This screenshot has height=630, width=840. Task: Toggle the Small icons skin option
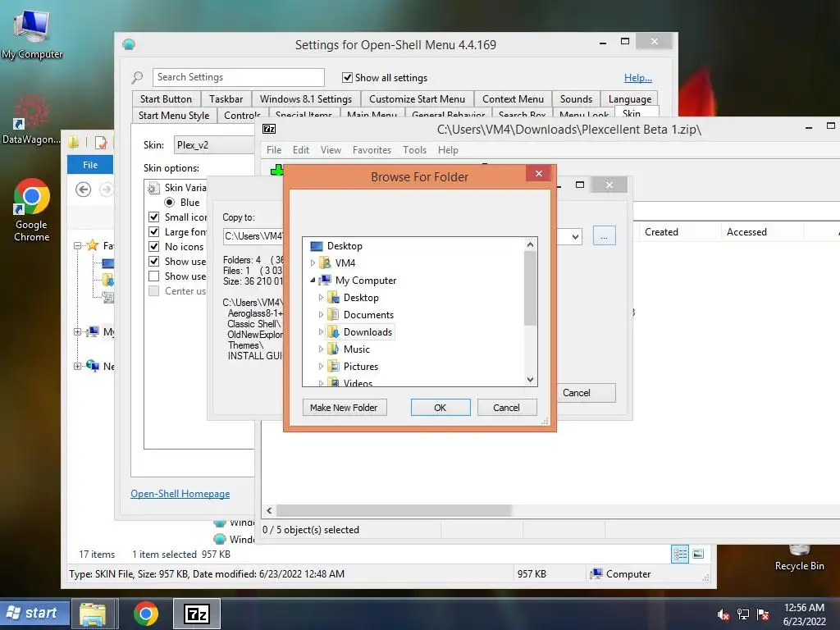153,217
